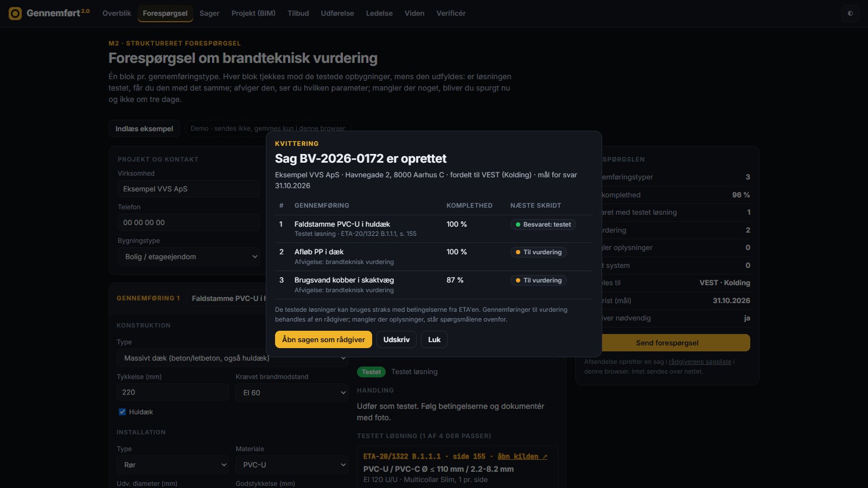
Task: Open the Overblik nav item
Action: click(x=117, y=13)
